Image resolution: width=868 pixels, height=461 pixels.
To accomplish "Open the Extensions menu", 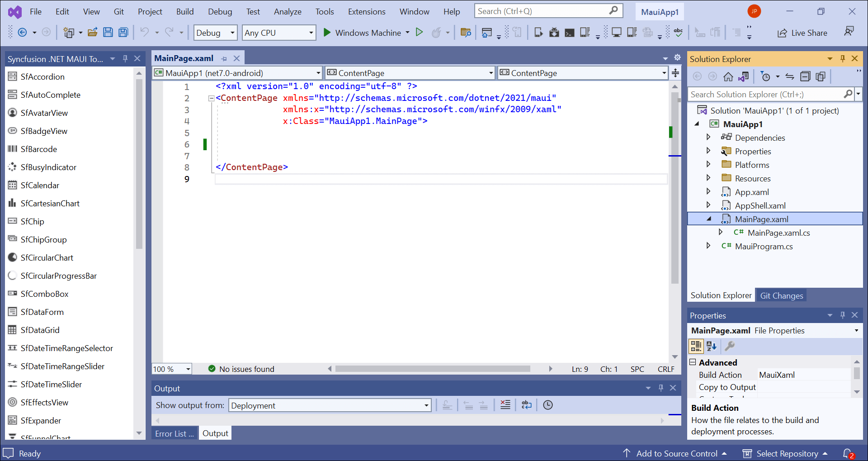I will (366, 12).
